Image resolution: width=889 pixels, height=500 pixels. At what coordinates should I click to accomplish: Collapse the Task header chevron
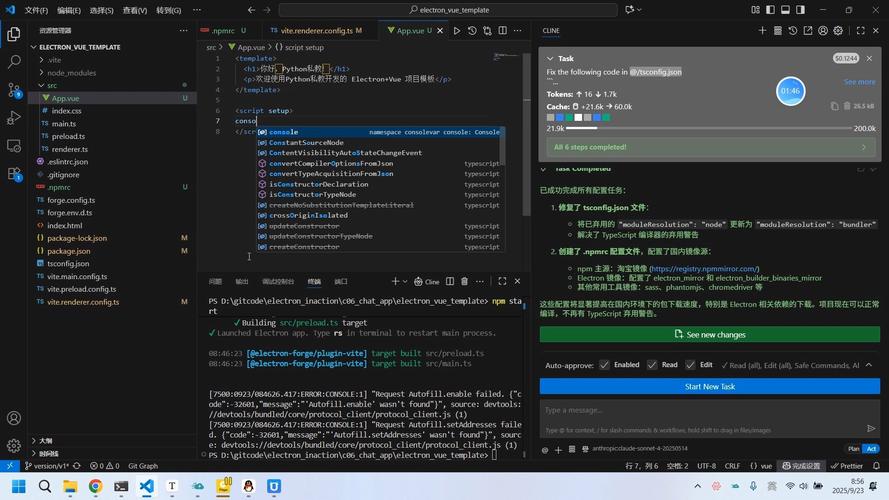[550, 58]
